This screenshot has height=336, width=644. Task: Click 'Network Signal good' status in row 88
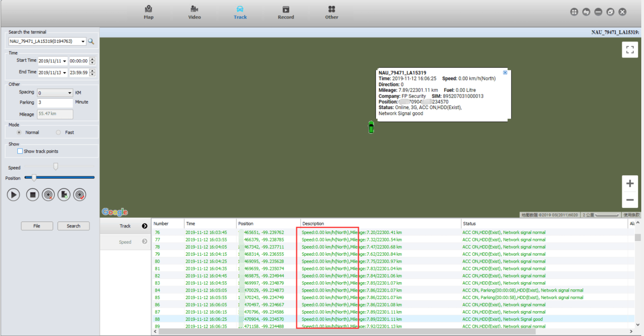coord(523,319)
